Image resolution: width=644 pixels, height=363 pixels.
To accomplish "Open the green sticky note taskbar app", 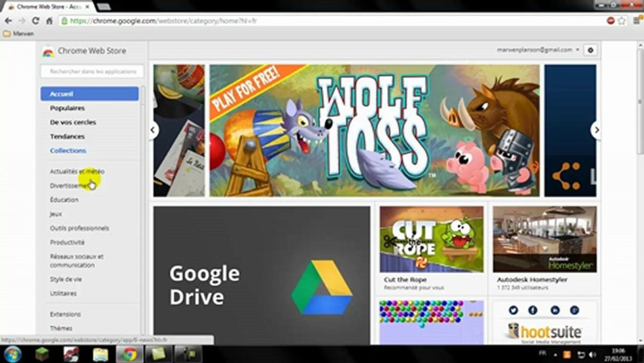I will pos(159,354).
